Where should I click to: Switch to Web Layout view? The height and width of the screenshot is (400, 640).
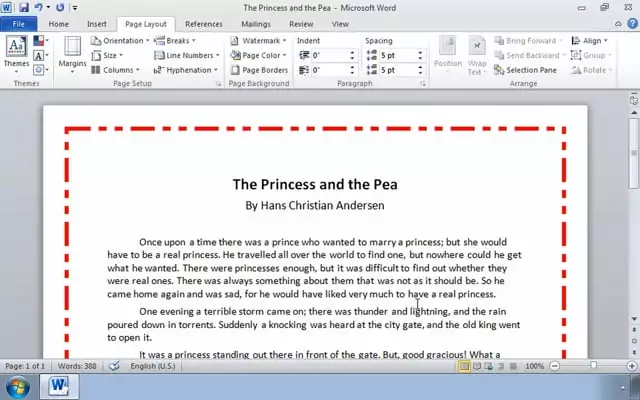click(x=490, y=367)
